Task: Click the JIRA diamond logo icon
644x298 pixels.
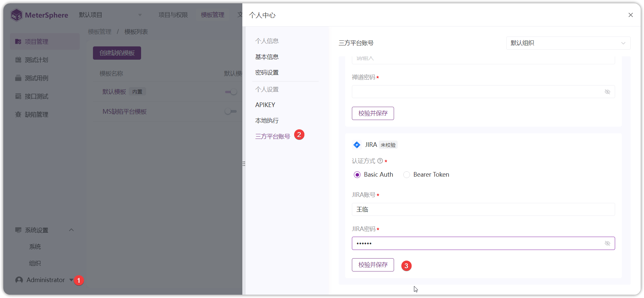Action: click(x=357, y=145)
